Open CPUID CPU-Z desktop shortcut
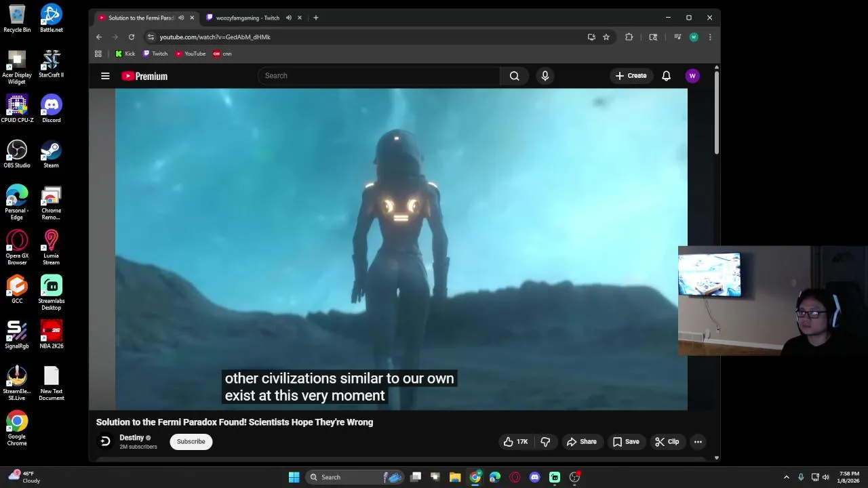The width and height of the screenshot is (868, 488). pyautogui.click(x=17, y=108)
